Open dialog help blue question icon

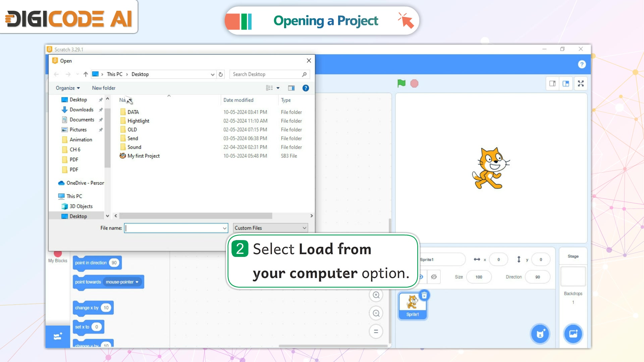(306, 88)
